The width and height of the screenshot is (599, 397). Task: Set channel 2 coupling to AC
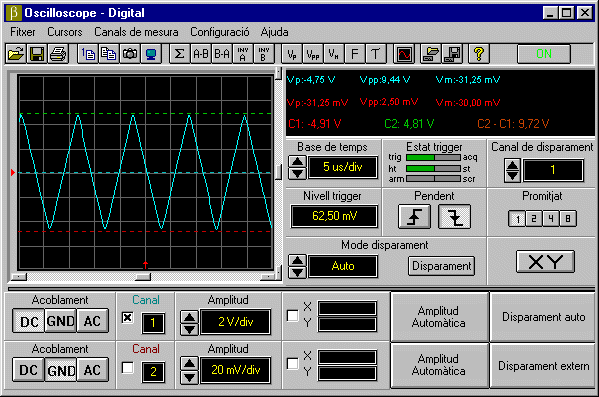click(x=92, y=370)
